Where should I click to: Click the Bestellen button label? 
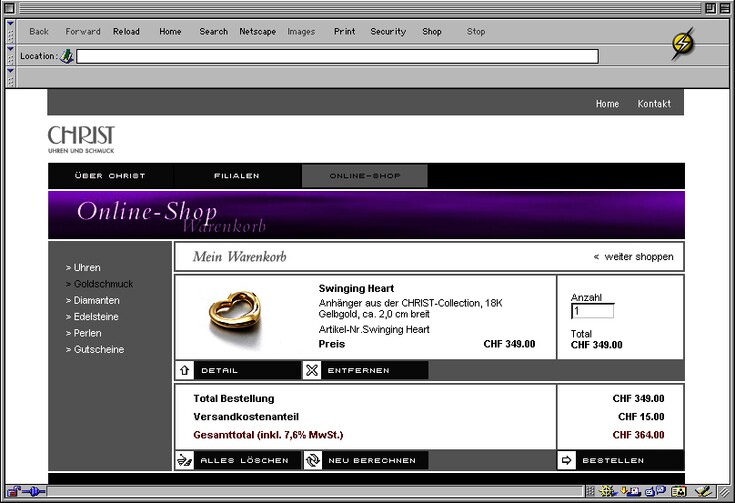coord(613,460)
